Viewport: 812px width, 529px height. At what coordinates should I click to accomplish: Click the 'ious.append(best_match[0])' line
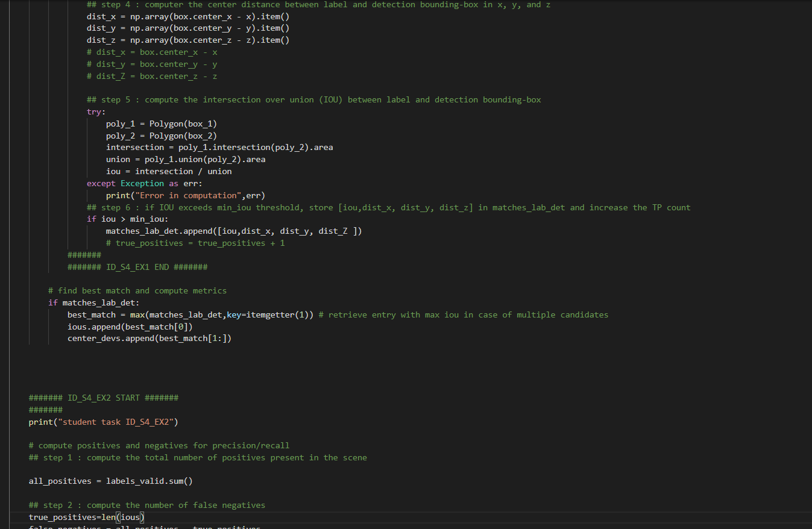pos(130,327)
